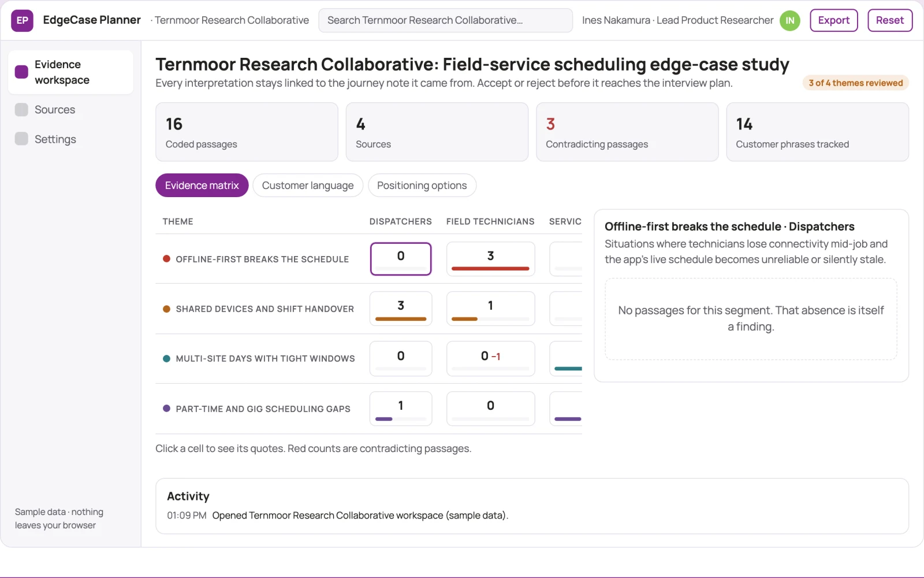The width and height of the screenshot is (924, 578).
Task: Click 'MULTI-SITE DAYS WITH TIGHT WINDOWS' row label
Action: click(266, 358)
